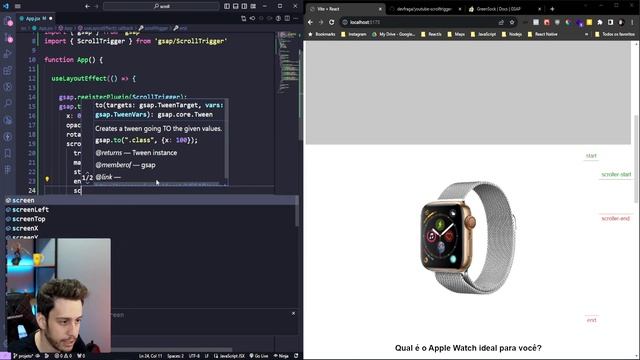Click the 1/2 signature overload indicator
Viewport: 640px width, 360px height.
coord(87,178)
